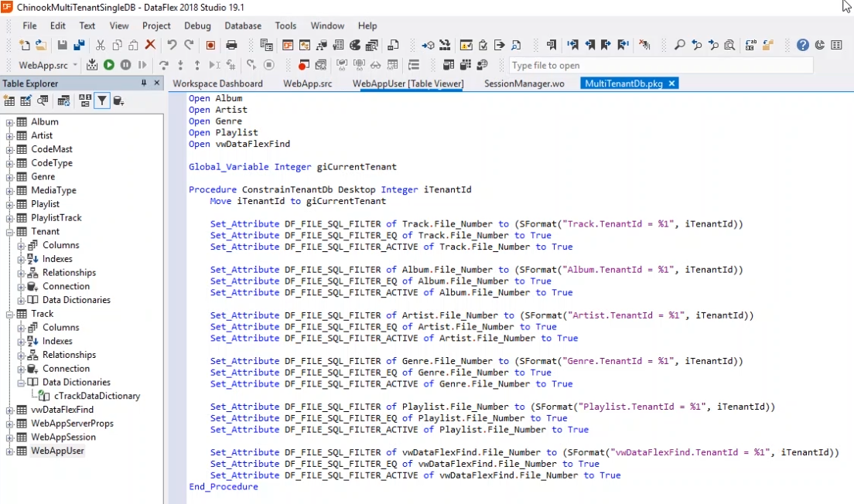Click the green Run program icon
854x504 pixels.
tap(109, 65)
